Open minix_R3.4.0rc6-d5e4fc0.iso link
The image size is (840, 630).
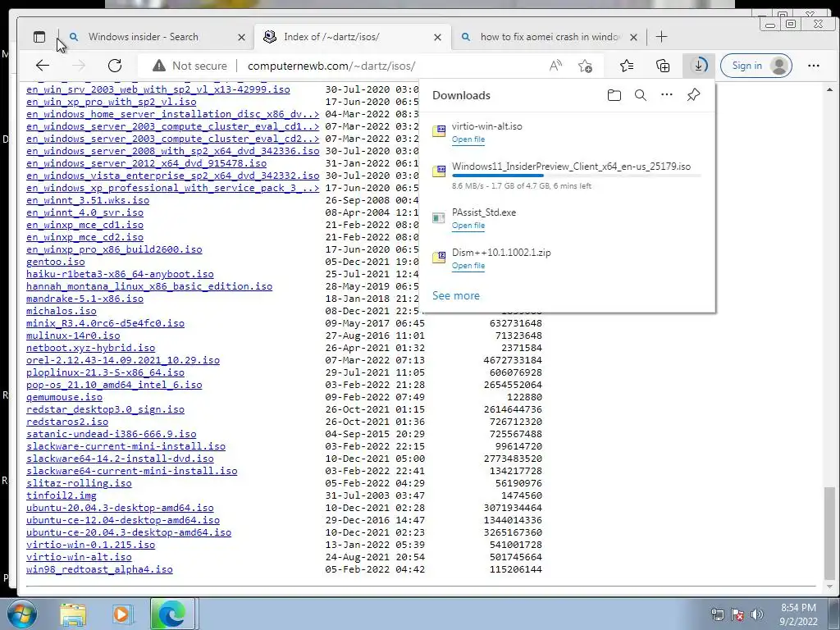[106, 323]
